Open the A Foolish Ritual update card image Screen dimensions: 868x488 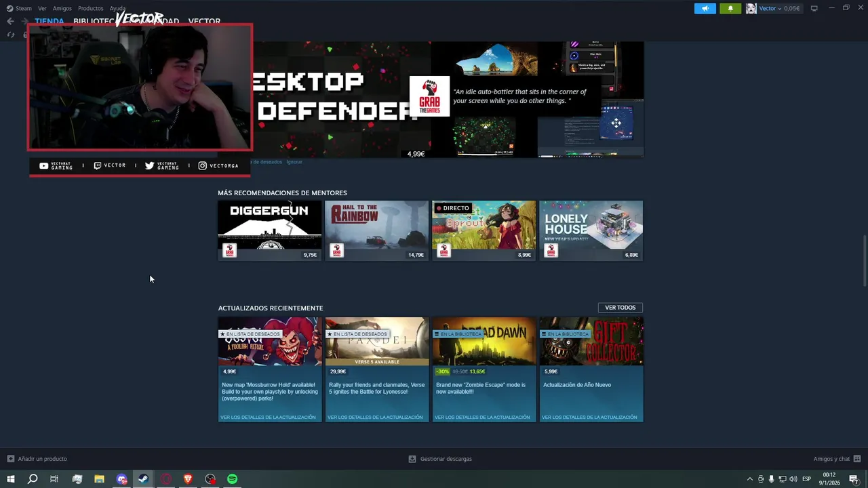pyautogui.click(x=270, y=341)
